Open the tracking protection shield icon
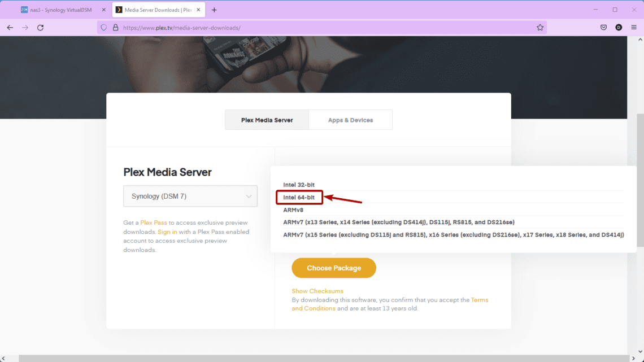 [x=104, y=28]
